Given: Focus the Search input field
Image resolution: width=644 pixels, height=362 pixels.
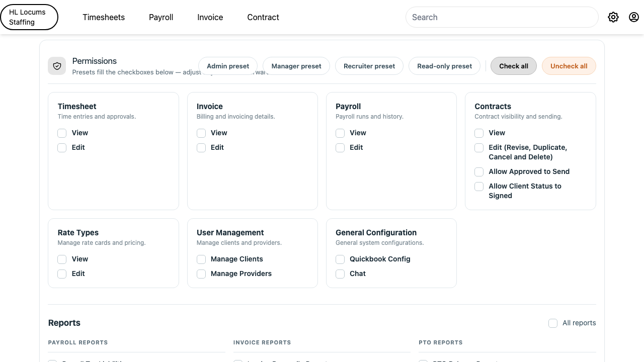Looking at the screenshot, I should pos(502,17).
